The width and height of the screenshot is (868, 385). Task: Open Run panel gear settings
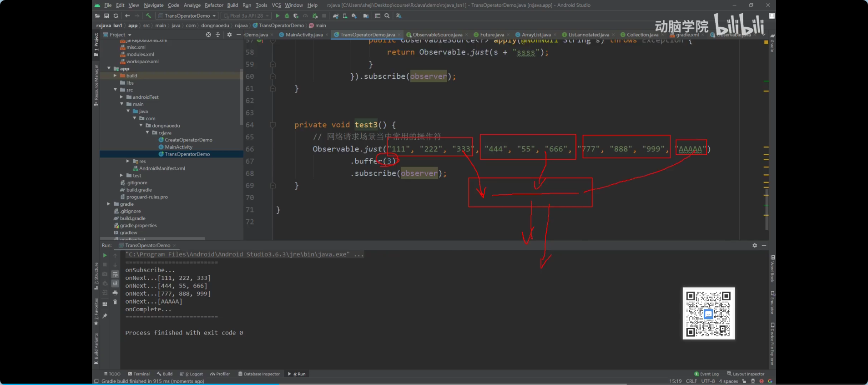[755, 245]
